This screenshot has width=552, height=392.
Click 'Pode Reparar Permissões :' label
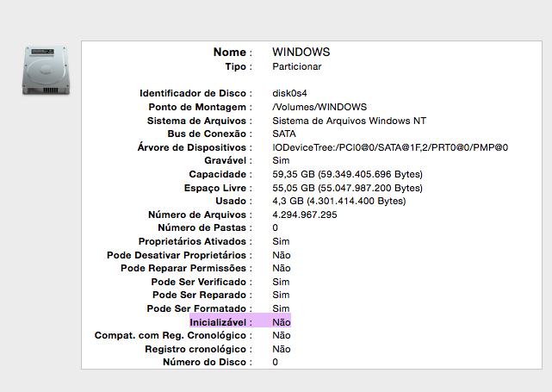(187, 269)
